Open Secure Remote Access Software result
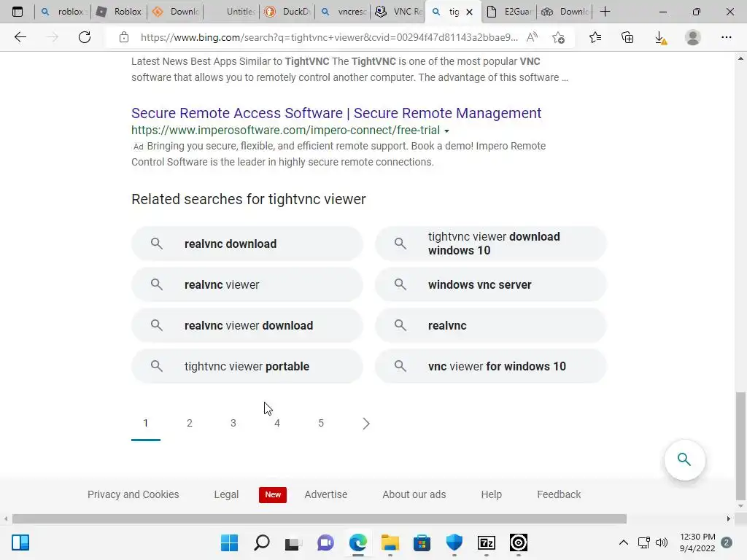This screenshot has height=560, width=747. point(336,113)
